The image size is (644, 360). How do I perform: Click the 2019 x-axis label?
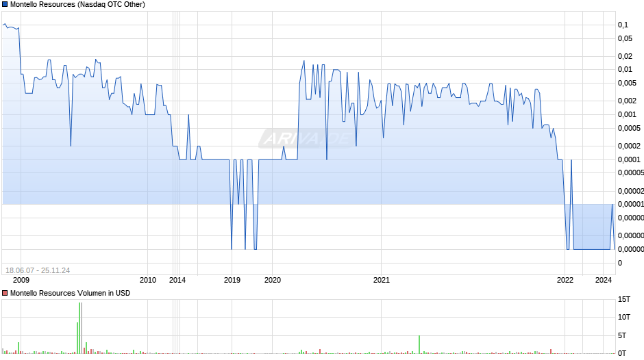pos(232,280)
